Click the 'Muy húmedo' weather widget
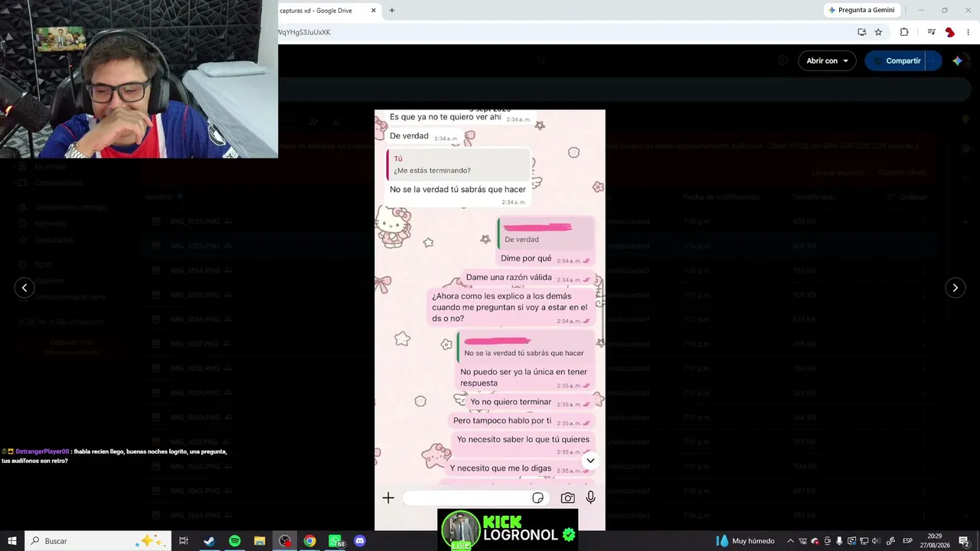This screenshot has width=980, height=551. [745, 541]
